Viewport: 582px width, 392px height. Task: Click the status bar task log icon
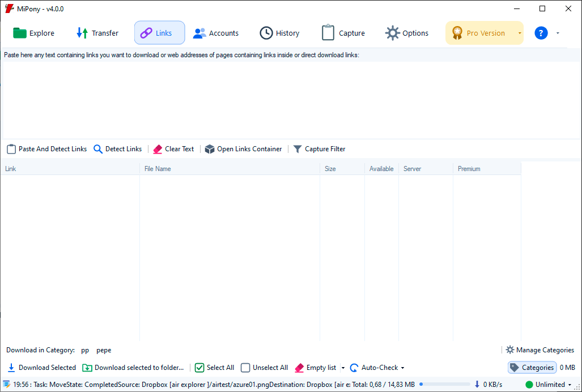tap(6, 384)
